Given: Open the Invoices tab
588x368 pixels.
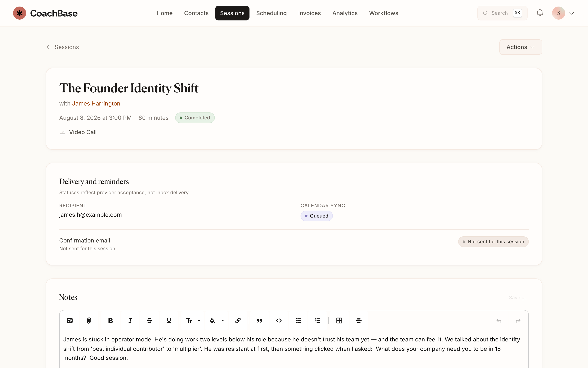Looking at the screenshot, I should (309, 13).
